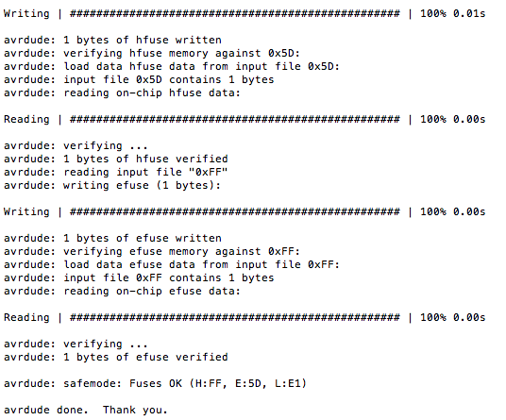Click 'verifying efuse memory against 0xFF' line
The width and height of the screenshot is (506, 420).
point(152,252)
